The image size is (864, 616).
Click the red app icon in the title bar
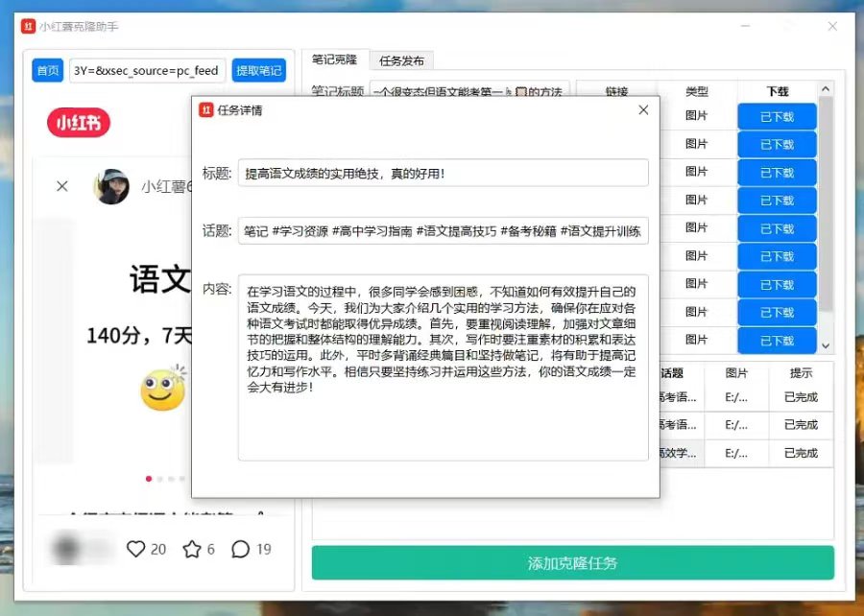28,26
